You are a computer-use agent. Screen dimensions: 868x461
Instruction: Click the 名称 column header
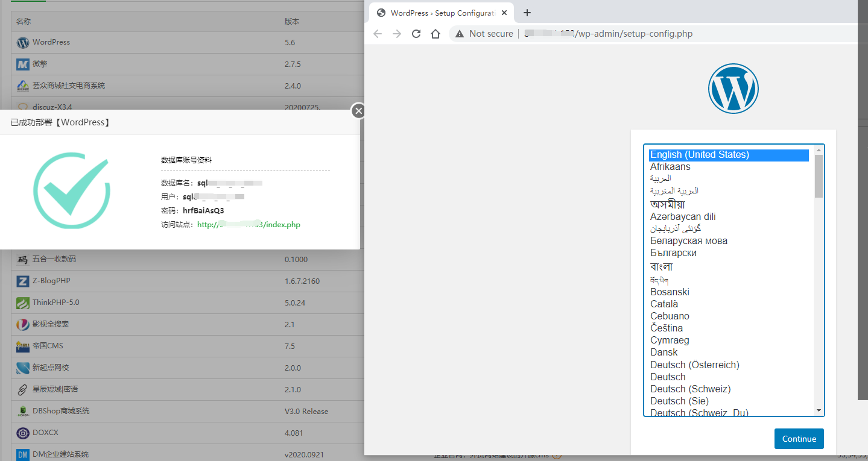[x=24, y=22]
